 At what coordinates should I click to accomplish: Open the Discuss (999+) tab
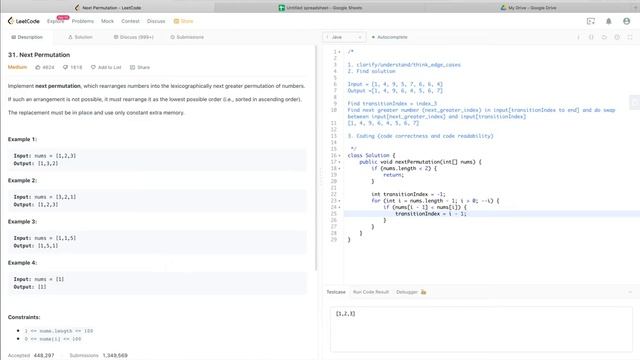click(134, 37)
